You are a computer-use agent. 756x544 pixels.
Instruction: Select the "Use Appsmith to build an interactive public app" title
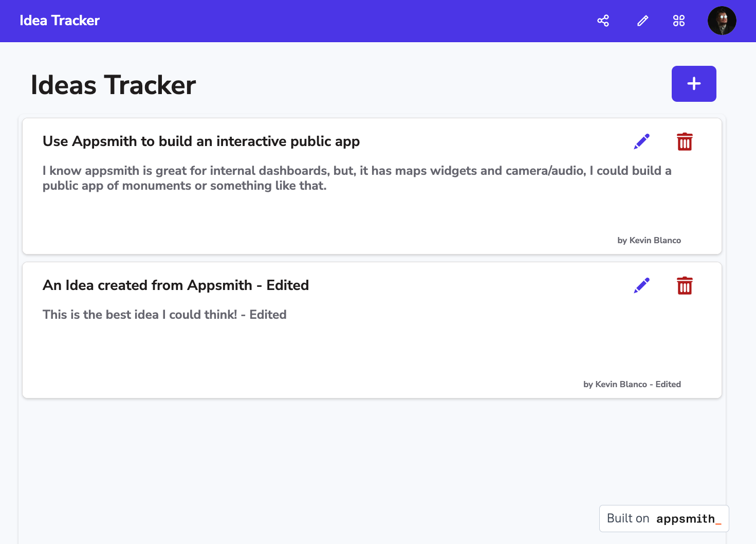click(x=201, y=141)
